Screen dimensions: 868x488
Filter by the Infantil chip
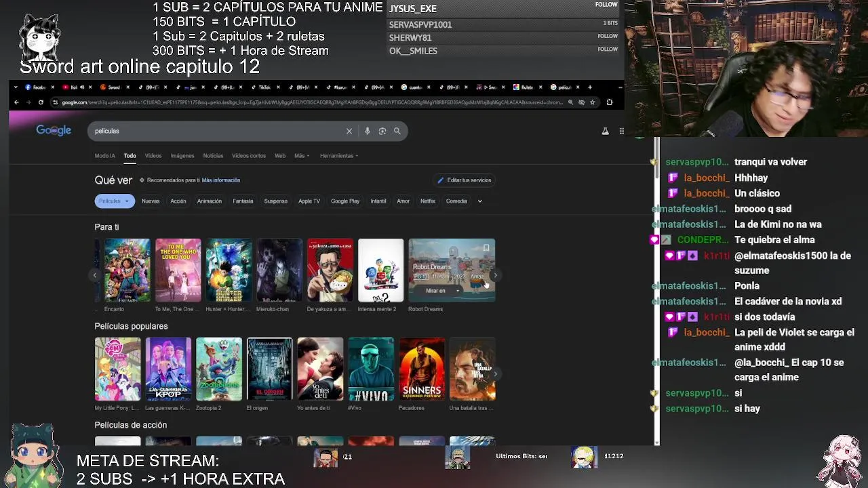pyautogui.click(x=378, y=201)
